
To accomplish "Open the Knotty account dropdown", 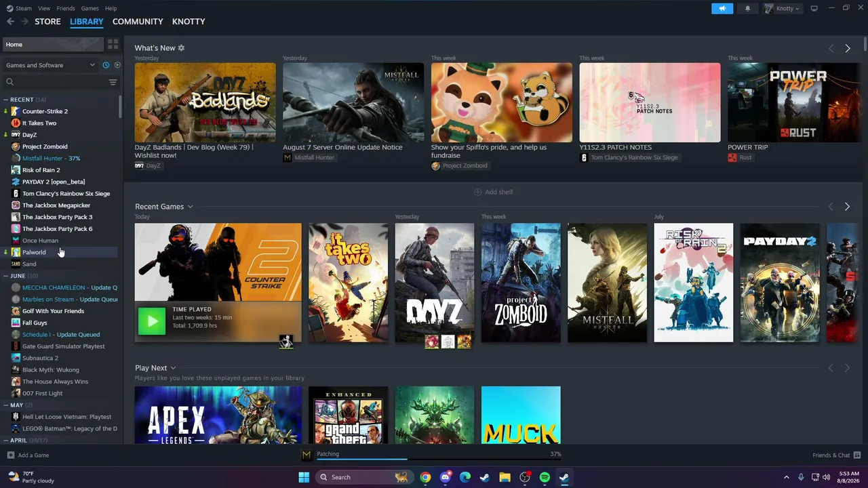I will coord(783,8).
